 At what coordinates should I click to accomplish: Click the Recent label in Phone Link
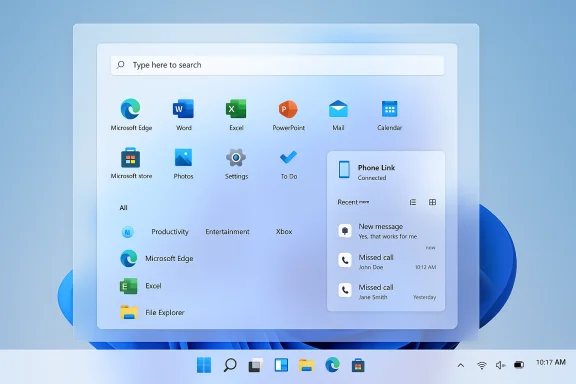point(348,202)
